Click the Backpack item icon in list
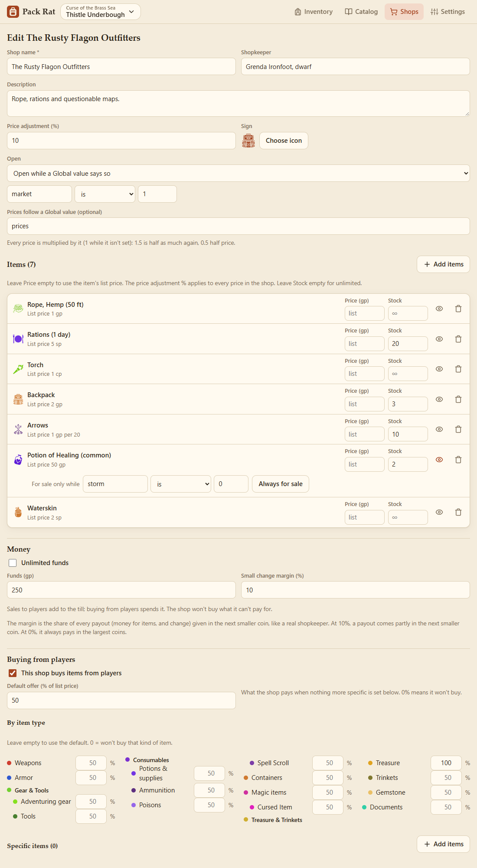 tap(18, 399)
